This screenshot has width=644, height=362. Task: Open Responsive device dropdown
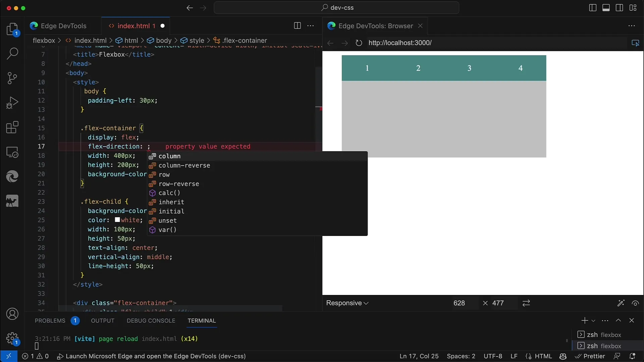[x=347, y=303]
